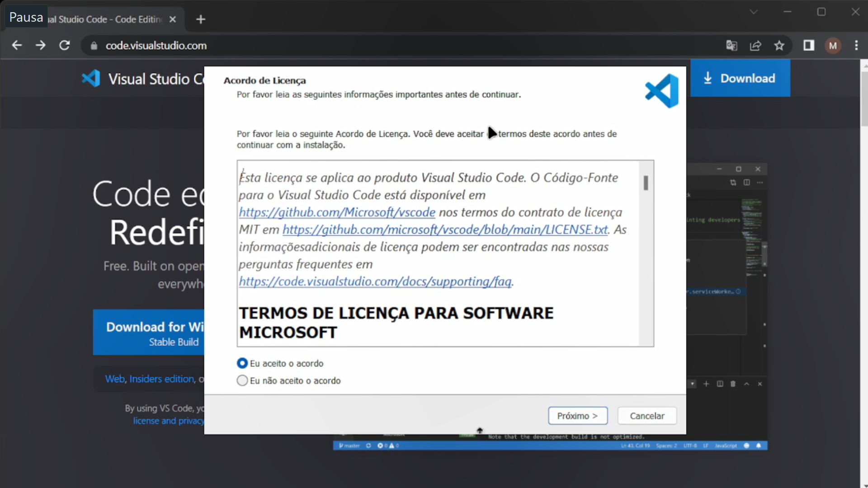Click split icon in preview terminal panel
The width and height of the screenshot is (868, 488).
coord(720,384)
